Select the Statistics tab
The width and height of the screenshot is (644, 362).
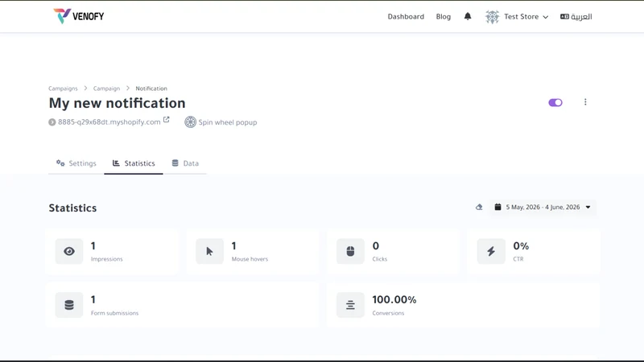tap(134, 163)
